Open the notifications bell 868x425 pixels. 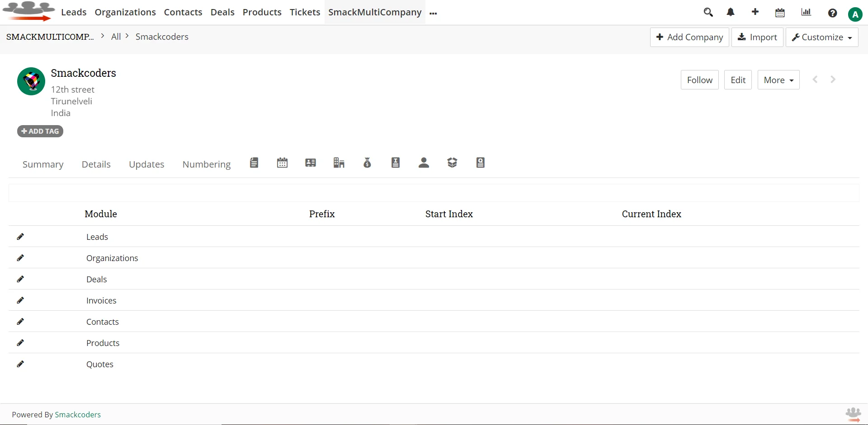coord(731,12)
